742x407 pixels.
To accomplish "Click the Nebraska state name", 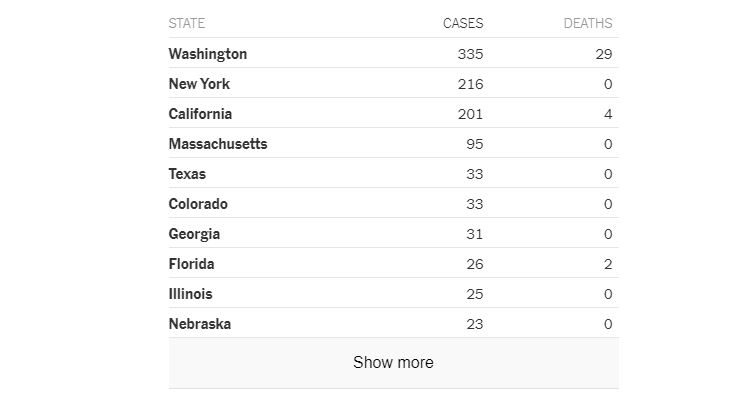I will pos(200,324).
